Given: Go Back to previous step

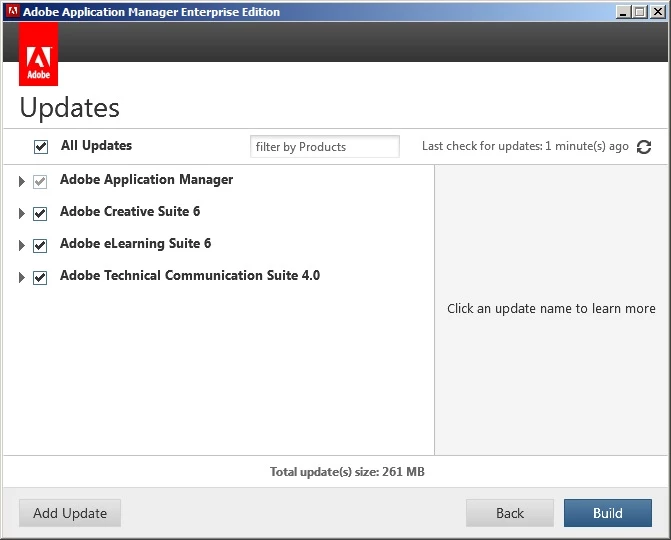Looking at the screenshot, I should [510, 513].
